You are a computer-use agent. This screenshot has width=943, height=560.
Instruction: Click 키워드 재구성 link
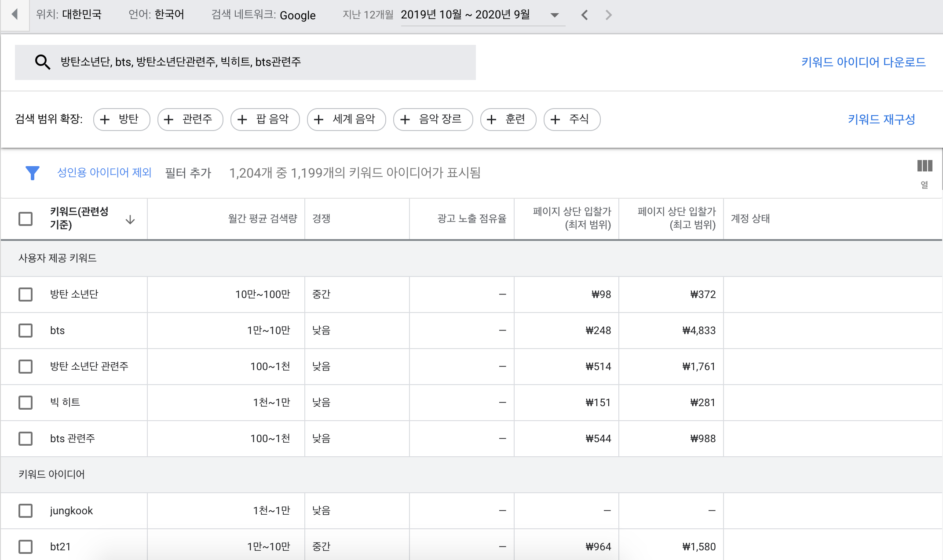(x=881, y=119)
